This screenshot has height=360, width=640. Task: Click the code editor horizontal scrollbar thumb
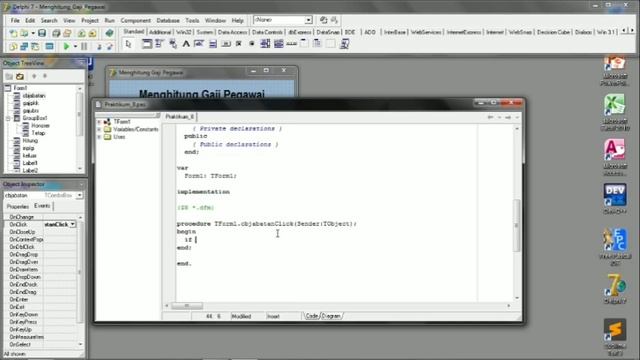point(187,306)
